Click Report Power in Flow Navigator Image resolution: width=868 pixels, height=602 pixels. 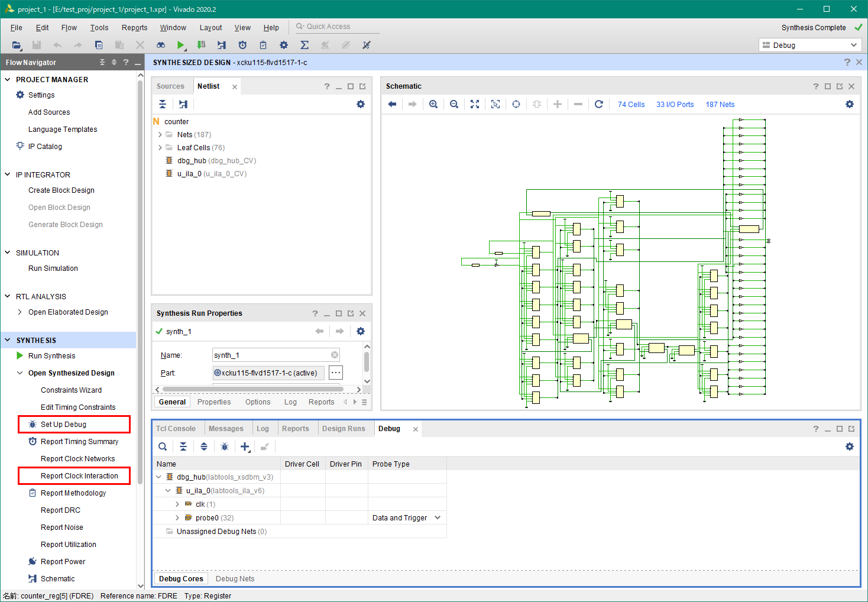63,562
